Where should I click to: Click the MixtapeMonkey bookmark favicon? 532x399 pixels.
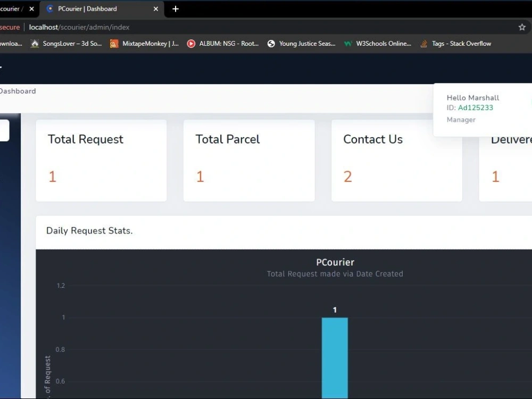[x=114, y=44]
